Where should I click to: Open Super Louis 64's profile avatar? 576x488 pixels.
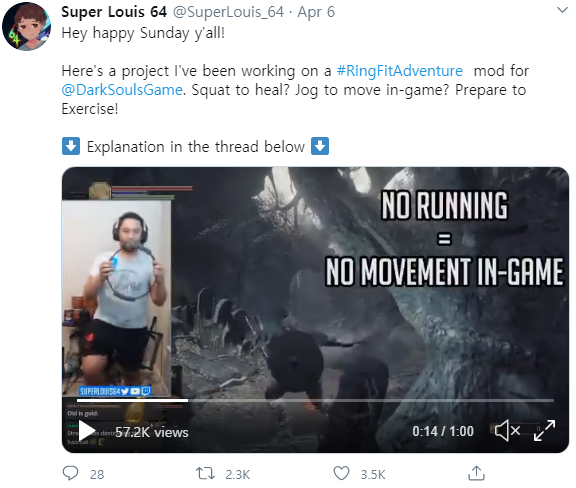[26, 26]
